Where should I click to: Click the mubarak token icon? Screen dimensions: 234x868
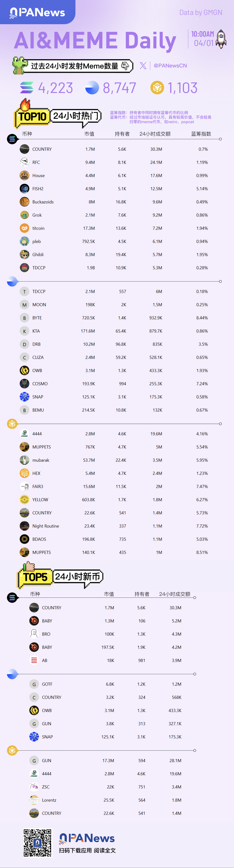point(24,460)
